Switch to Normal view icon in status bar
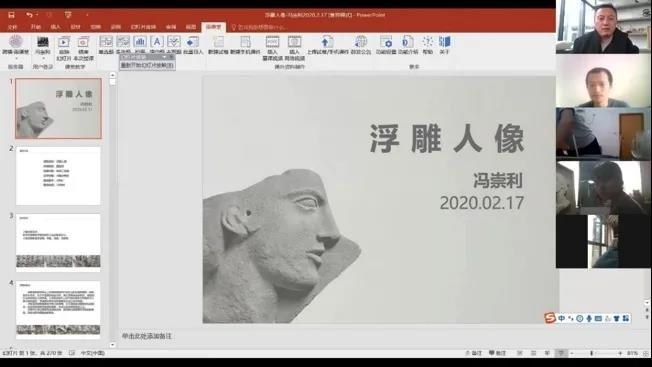The width and height of the screenshot is (652, 367). point(520,353)
